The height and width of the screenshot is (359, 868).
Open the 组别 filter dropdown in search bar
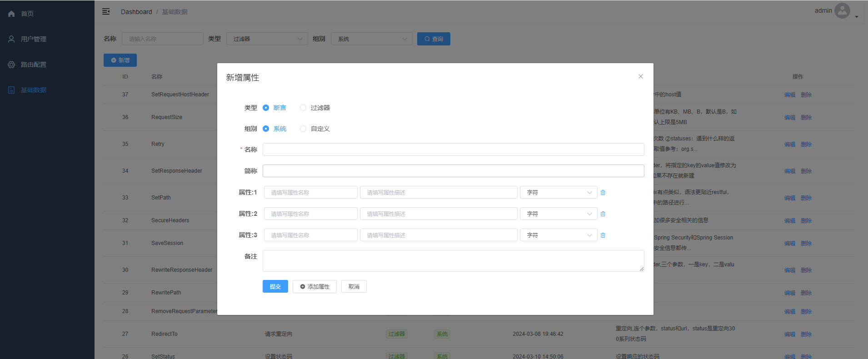[x=372, y=39]
